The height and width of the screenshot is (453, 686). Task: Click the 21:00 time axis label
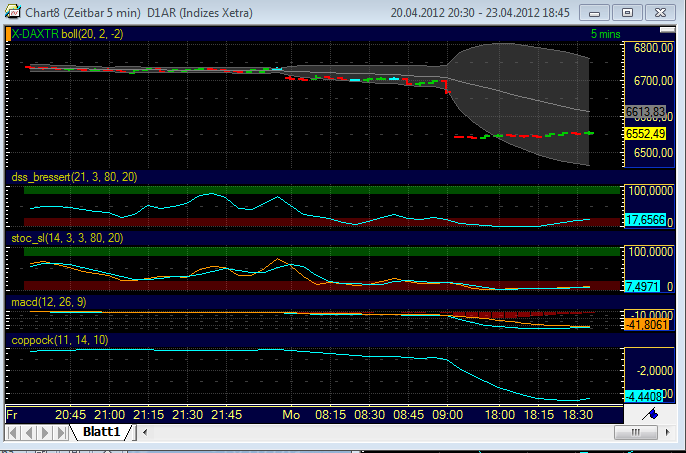coord(109,414)
